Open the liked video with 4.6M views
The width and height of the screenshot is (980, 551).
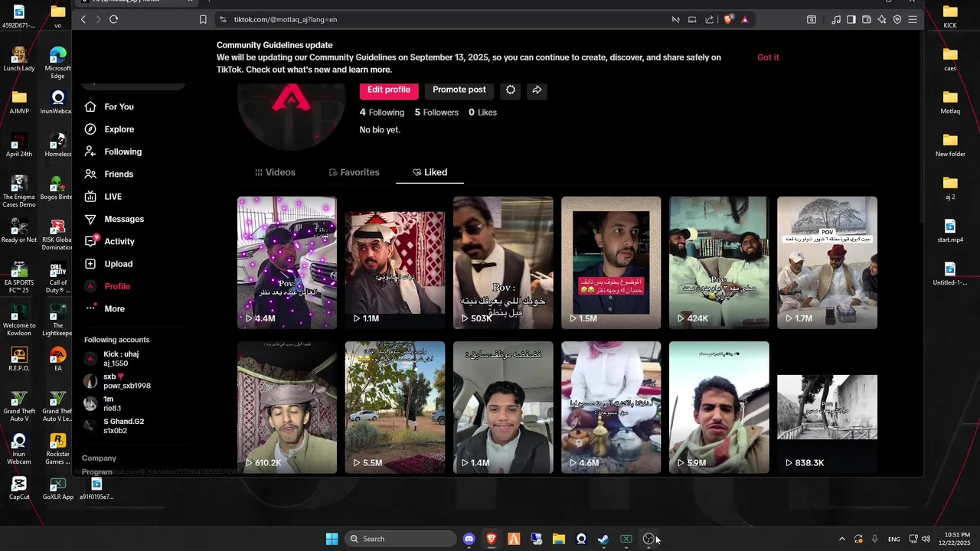click(611, 407)
